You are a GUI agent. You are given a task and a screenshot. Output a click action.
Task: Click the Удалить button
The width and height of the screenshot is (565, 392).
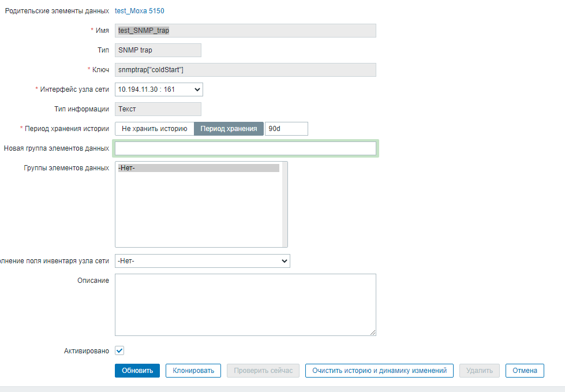[479, 371]
